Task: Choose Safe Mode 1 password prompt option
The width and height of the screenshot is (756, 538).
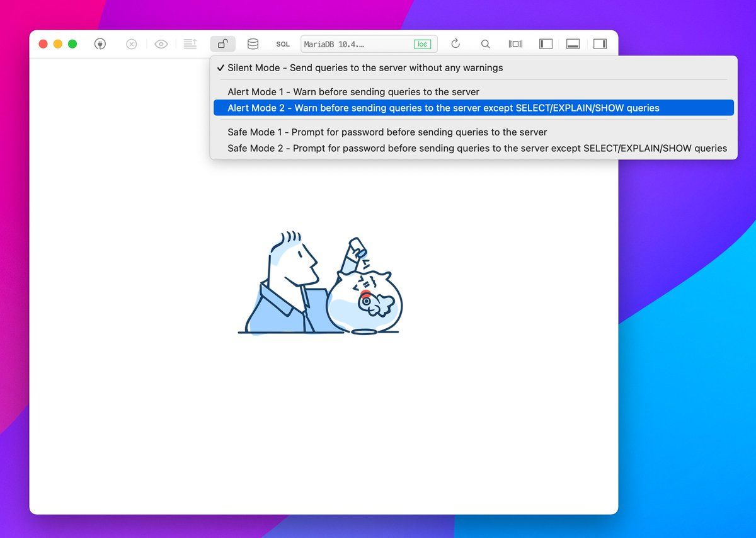Action: [x=387, y=132]
